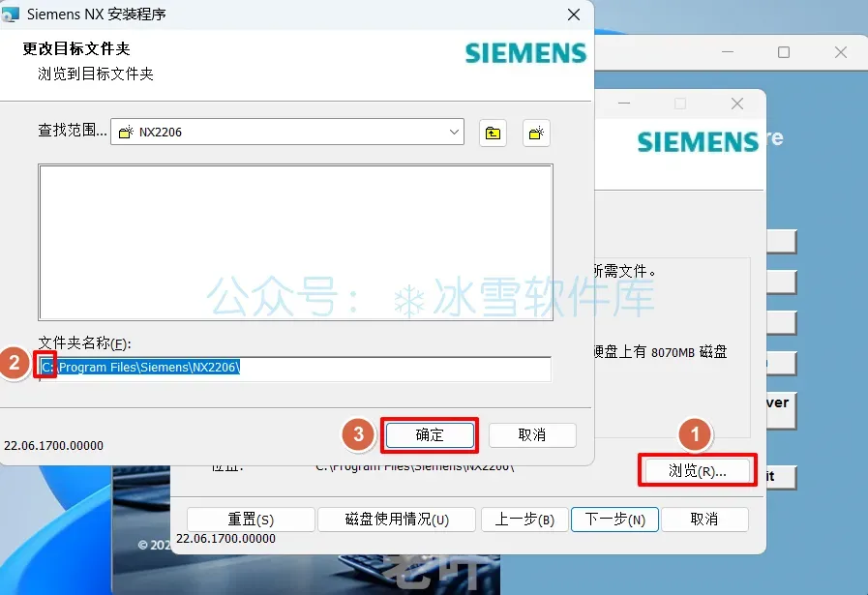Click the create new folder icon
This screenshot has height=595, width=868.
point(536,133)
